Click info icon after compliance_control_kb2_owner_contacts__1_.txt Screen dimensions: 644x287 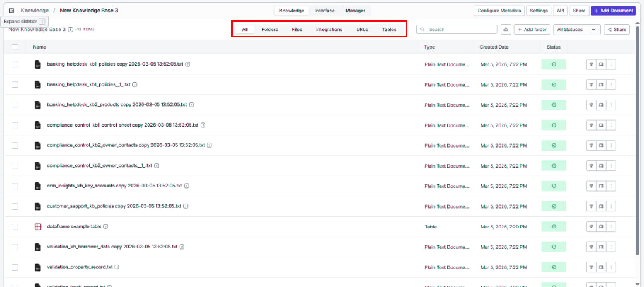[x=156, y=166]
